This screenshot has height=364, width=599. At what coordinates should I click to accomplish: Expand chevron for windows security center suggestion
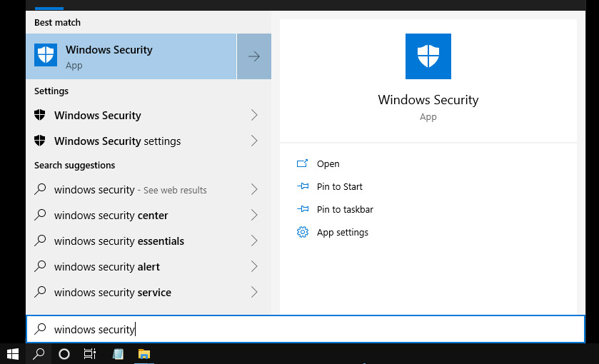(x=254, y=215)
